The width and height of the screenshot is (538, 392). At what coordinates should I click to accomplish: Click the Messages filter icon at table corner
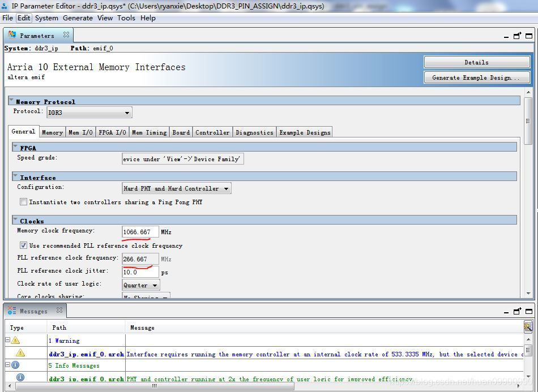[x=528, y=327]
